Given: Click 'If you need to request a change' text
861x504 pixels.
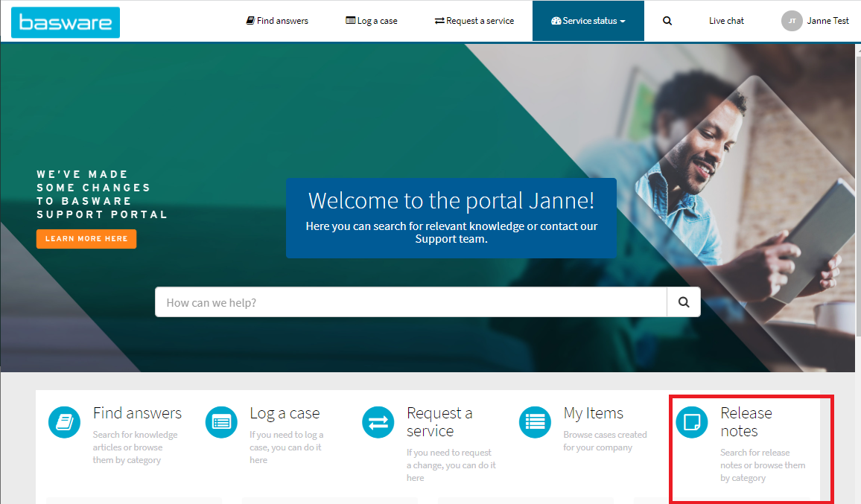Looking at the screenshot, I should coord(451,465).
